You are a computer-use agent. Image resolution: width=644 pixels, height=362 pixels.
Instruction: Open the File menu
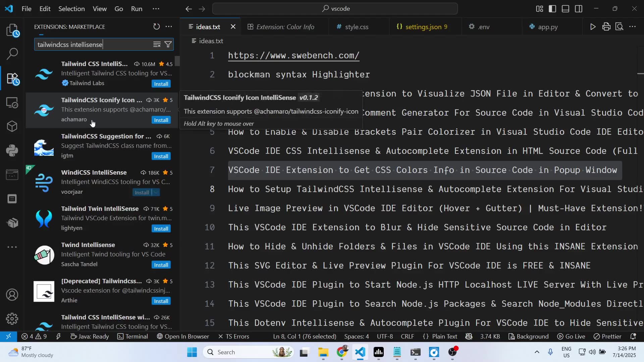pyautogui.click(x=26, y=9)
